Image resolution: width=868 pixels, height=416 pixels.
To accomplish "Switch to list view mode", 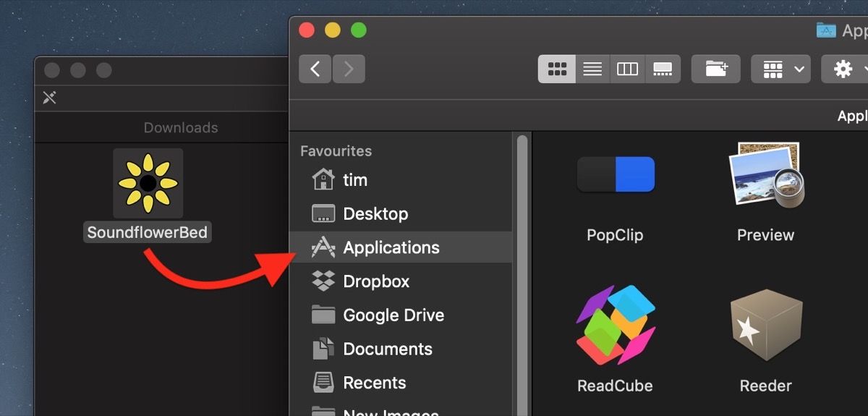I will coord(592,69).
